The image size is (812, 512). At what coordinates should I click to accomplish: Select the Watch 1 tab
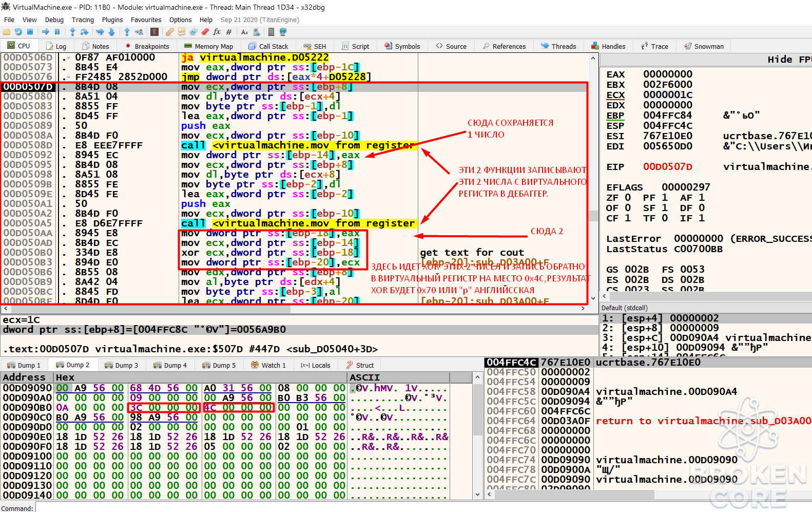pyautogui.click(x=268, y=365)
